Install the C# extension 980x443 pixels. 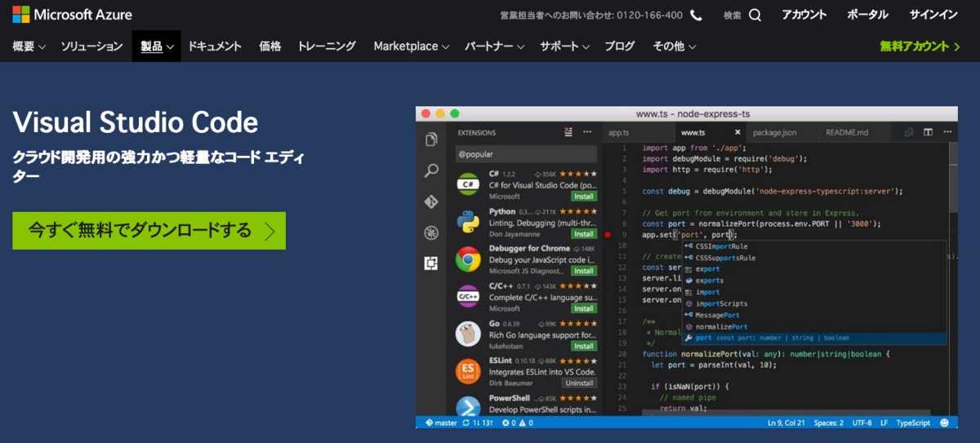point(584,197)
